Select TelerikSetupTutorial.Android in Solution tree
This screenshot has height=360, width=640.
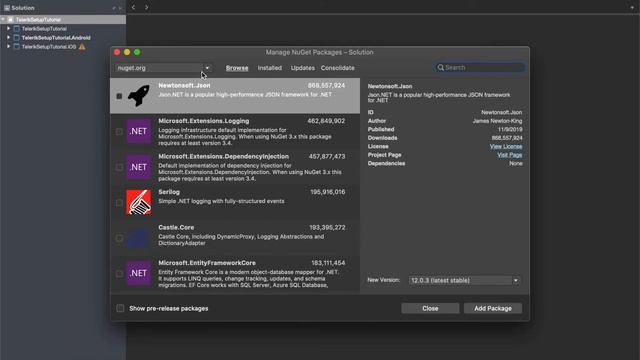56,38
